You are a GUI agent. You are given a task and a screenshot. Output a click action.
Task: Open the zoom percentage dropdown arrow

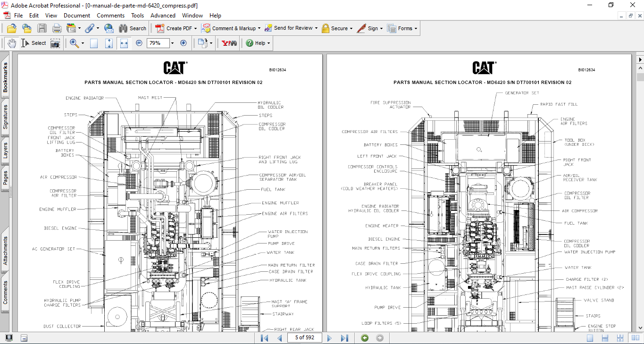(x=172, y=43)
